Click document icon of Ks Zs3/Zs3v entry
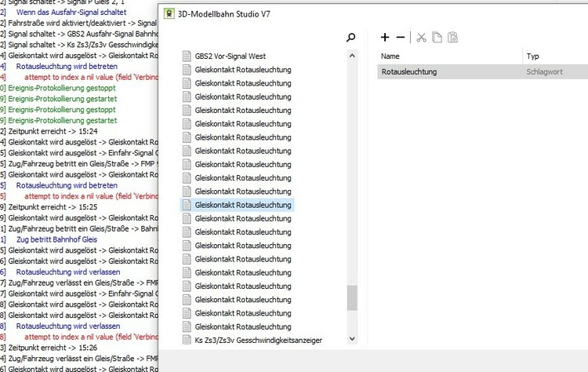588x372 pixels. point(187,340)
